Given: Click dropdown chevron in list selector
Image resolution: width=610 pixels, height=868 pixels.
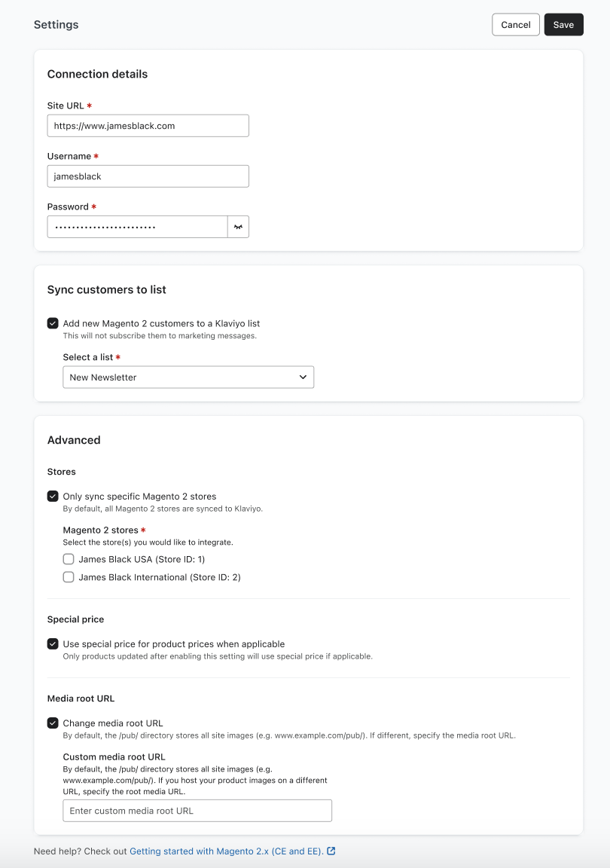Looking at the screenshot, I should [303, 377].
